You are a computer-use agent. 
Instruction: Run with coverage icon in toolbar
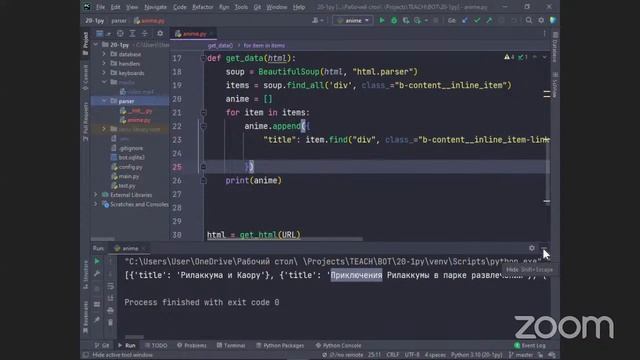pos(406,20)
